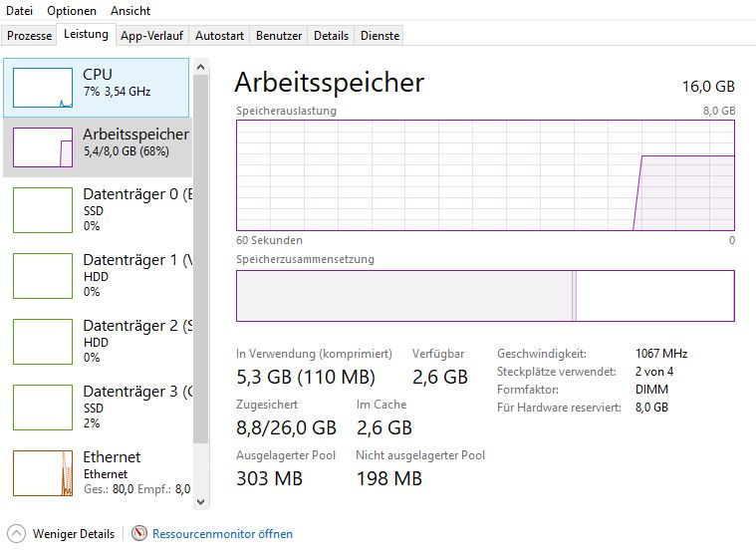Open the Ansicht menu

click(x=130, y=11)
